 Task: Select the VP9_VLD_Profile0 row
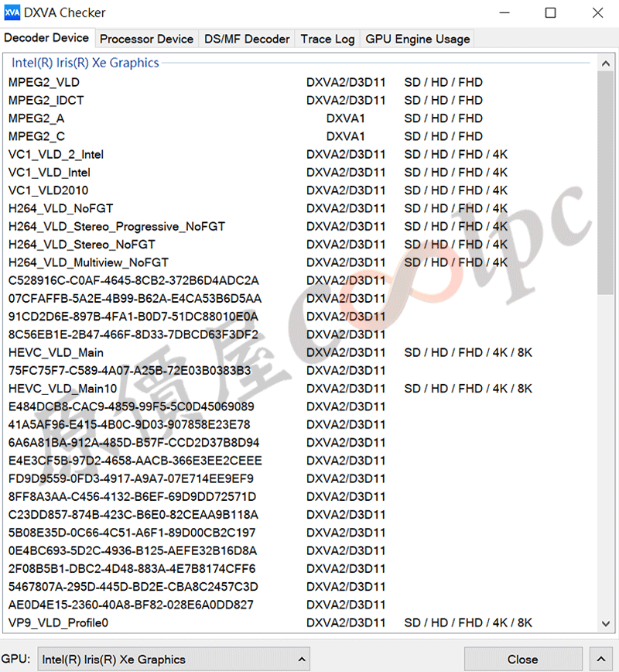300,622
